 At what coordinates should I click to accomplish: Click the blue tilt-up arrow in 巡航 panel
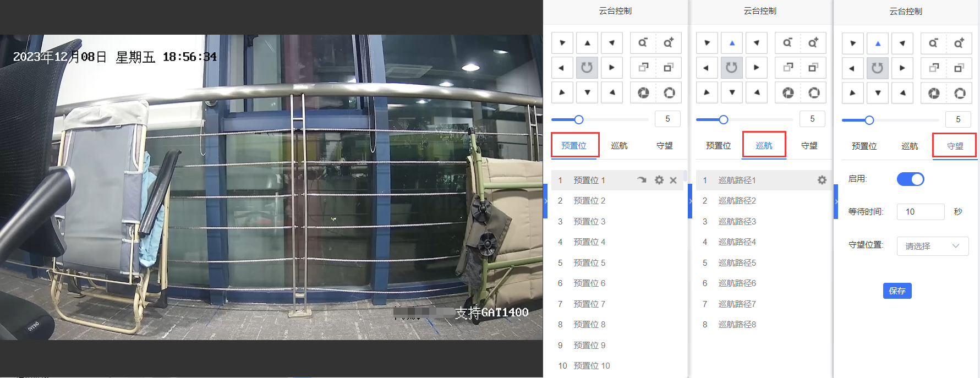pyautogui.click(x=732, y=43)
